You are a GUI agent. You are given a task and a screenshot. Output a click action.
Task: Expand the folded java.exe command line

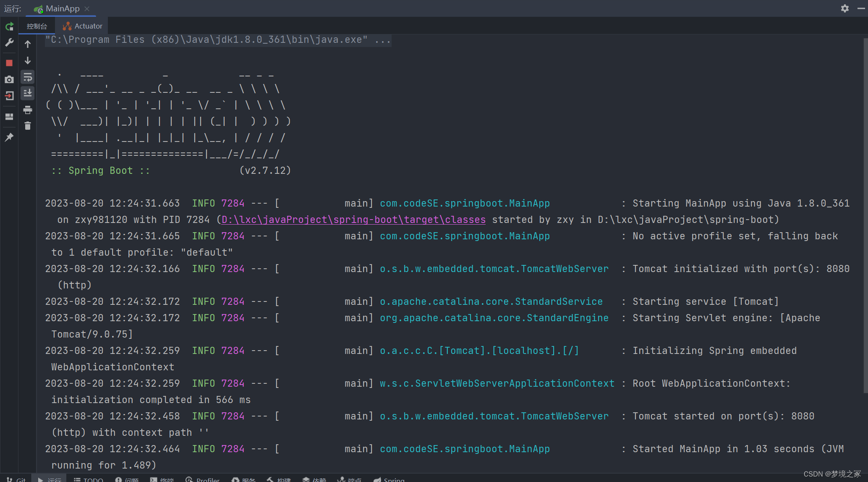pos(218,40)
